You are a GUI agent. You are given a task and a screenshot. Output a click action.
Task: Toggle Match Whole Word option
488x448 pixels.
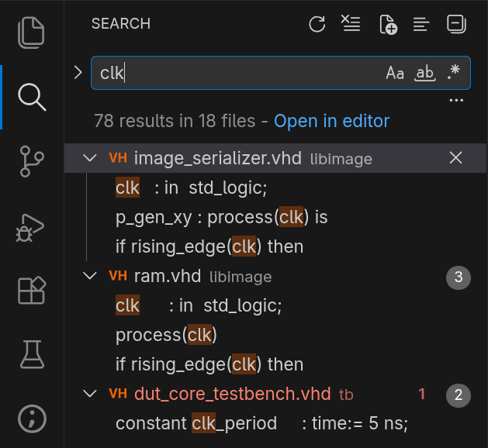[x=425, y=73]
